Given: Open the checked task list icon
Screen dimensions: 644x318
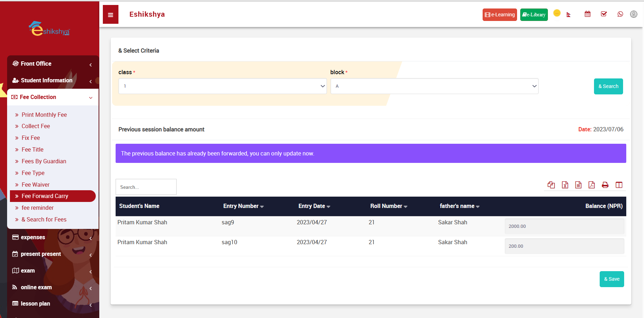Looking at the screenshot, I should [604, 14].
